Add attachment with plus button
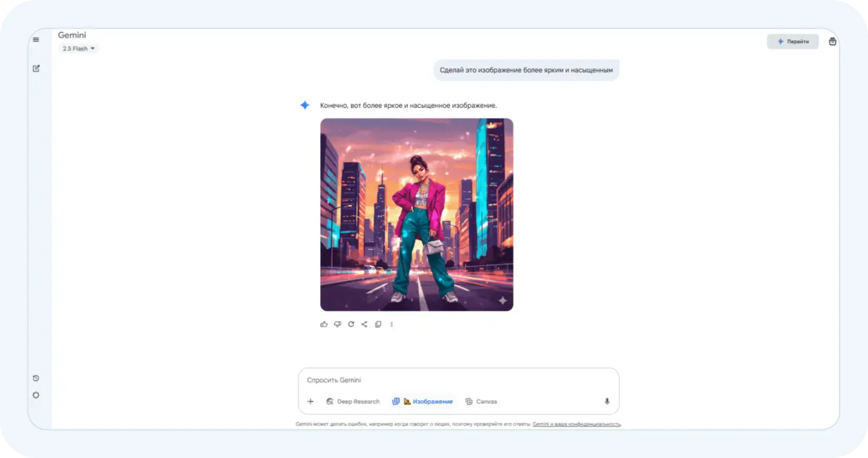The image size is (868, 458). point(311,401)
